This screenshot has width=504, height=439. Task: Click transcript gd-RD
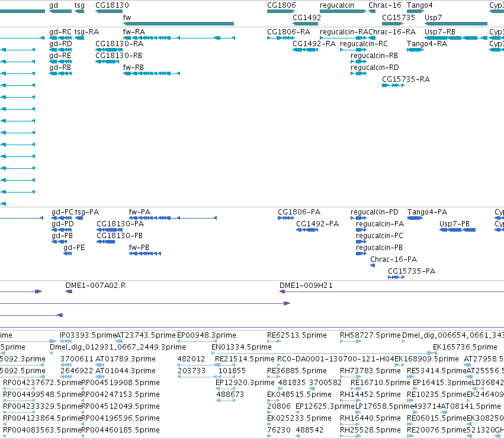[x=60, y=50]
